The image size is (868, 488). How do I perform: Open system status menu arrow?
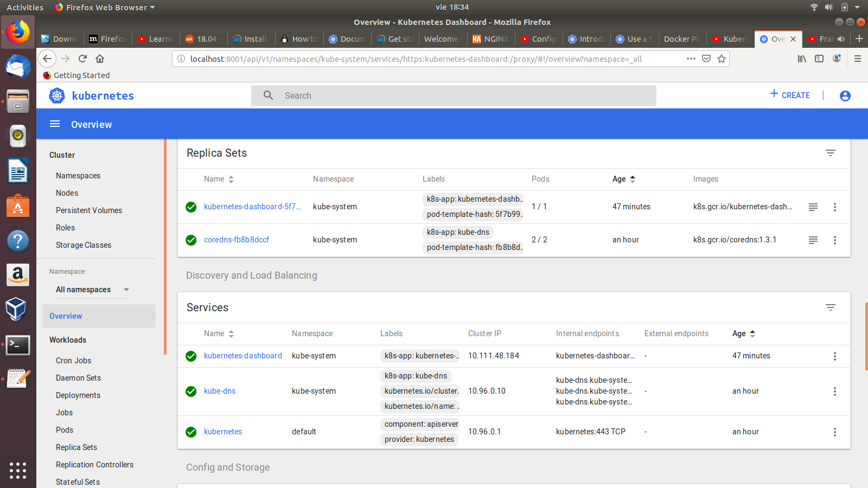(x=857, y=7)
